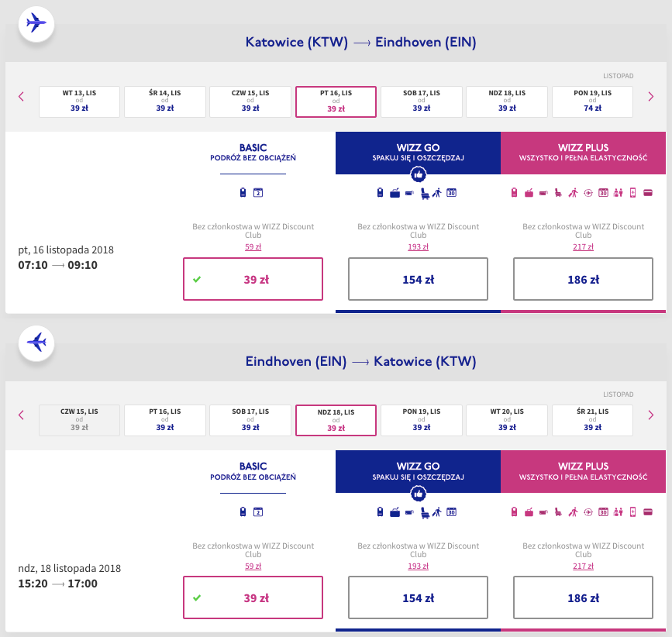
Task: Click the backpack icon in outbound BASIC fare
Action: (243, 193)
